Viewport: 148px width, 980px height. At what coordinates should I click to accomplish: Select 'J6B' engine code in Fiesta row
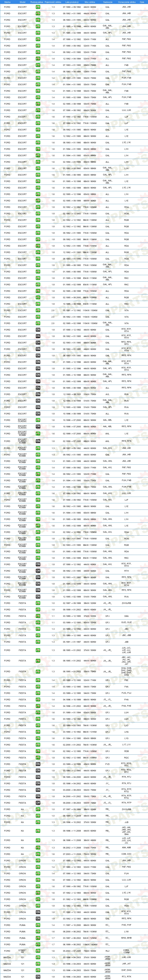coord(126,642)
